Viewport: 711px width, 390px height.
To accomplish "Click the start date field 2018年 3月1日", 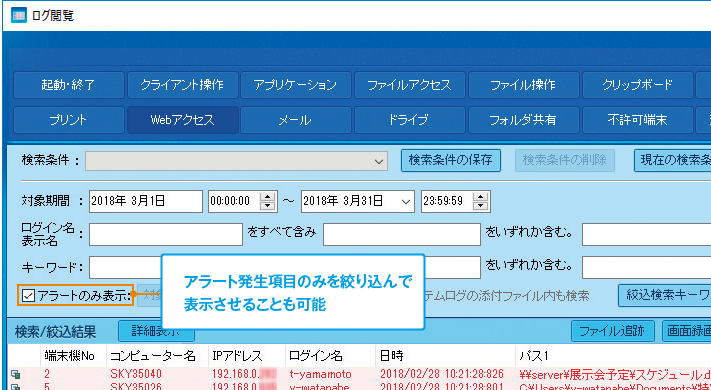I will [146, 201].
